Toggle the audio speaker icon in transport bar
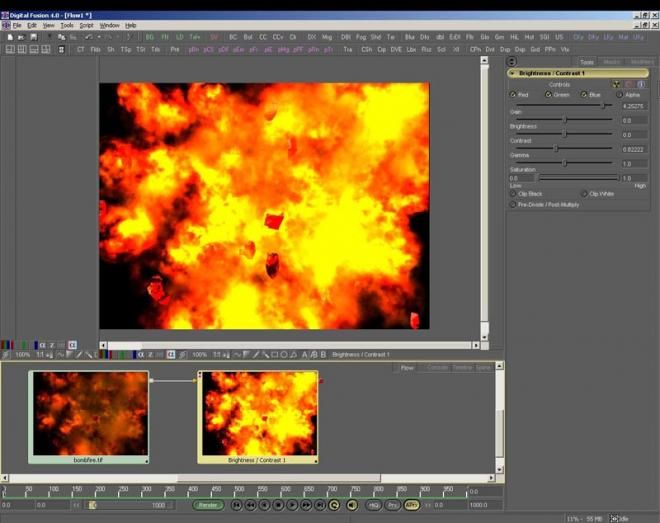 click(x=351, y=505)
